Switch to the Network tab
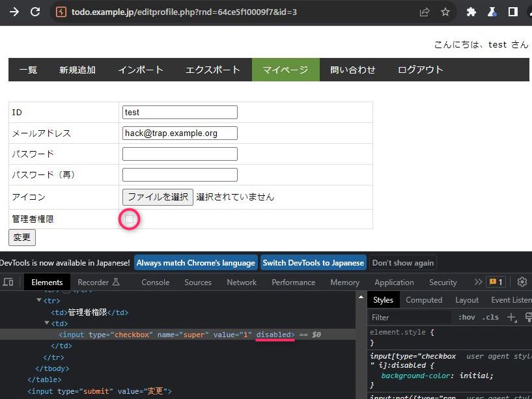The width and height of the screenshot is (532, 399). tap(242, 282)
